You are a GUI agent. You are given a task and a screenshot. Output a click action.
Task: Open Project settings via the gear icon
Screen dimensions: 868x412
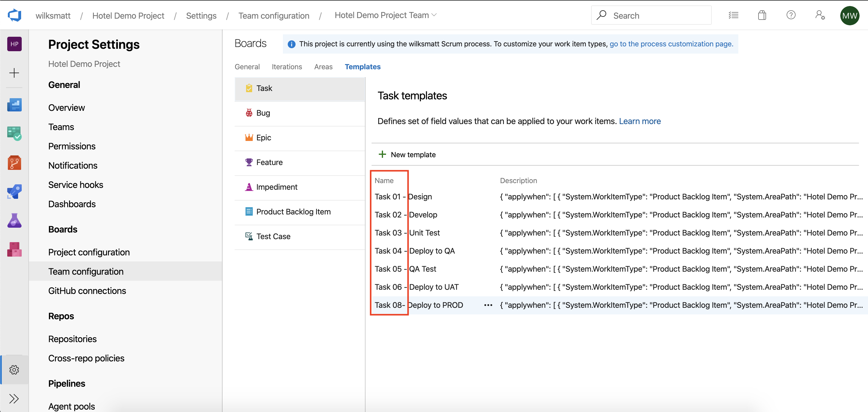point(14,369)
